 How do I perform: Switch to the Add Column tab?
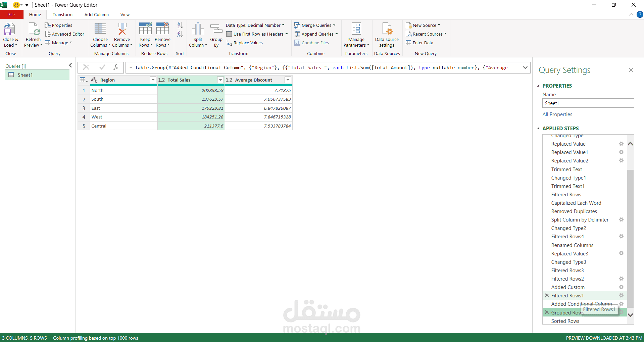pyautogui.click(x=97, y=14)
